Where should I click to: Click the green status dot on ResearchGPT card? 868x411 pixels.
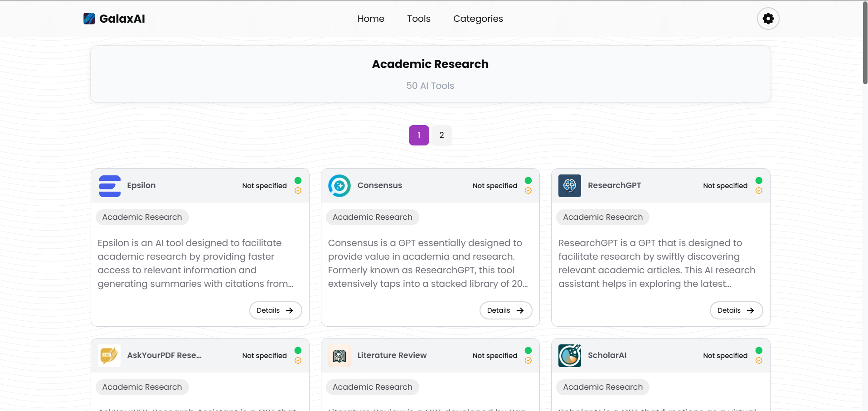759,180
